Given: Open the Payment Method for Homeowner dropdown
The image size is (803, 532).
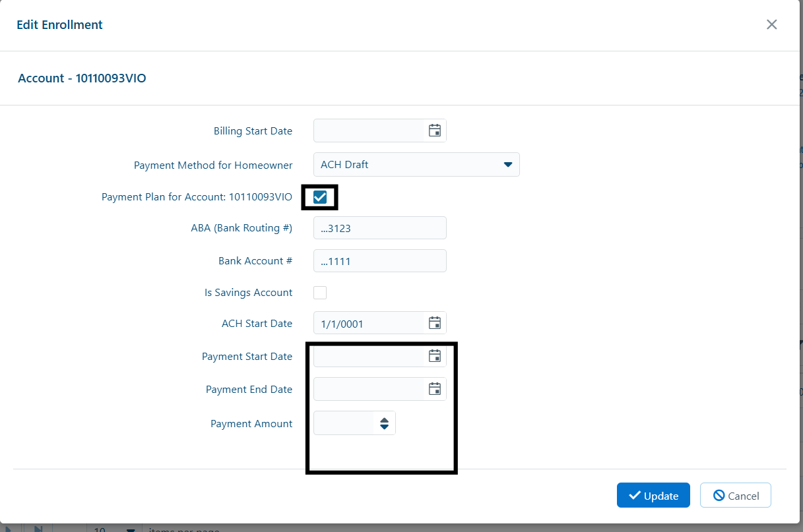Looking at the screenshot, I should (416, 164).
